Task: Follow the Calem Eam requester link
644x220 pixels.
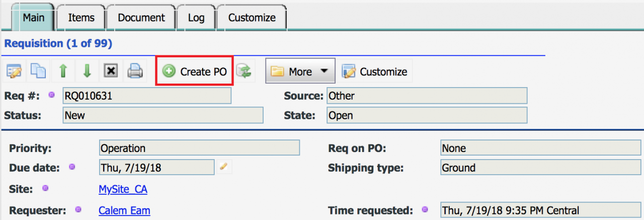Action: click(124, 210)
